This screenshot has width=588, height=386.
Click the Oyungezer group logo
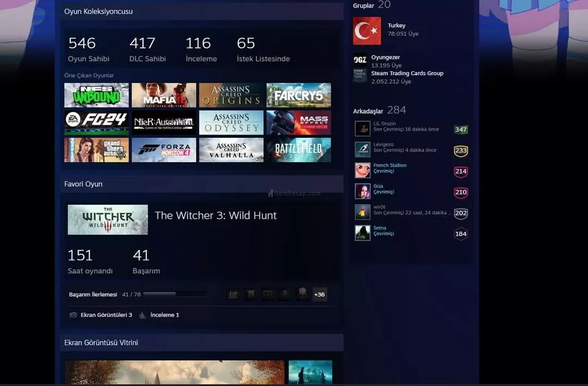(360, 59)
